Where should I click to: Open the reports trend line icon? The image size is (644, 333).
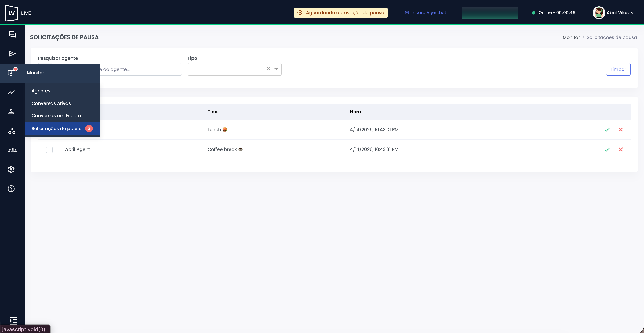11,92
